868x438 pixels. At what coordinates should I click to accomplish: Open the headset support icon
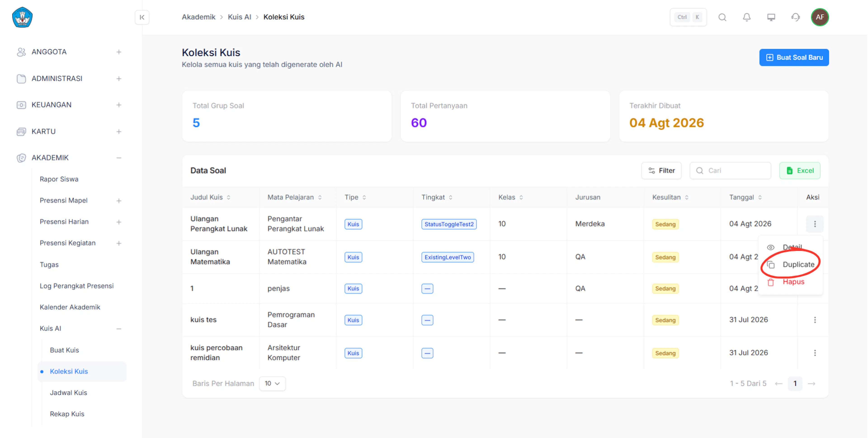click(x=796, y=17)
